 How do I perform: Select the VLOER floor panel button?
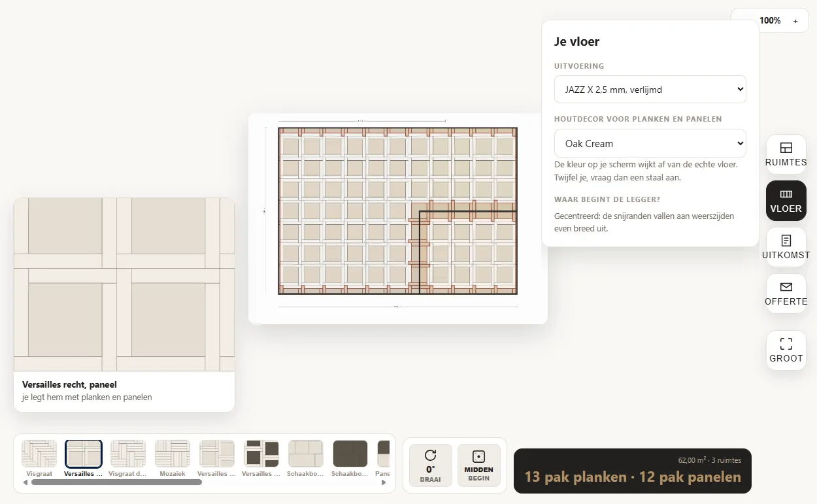pyautogui.click(x=786, y=201)
